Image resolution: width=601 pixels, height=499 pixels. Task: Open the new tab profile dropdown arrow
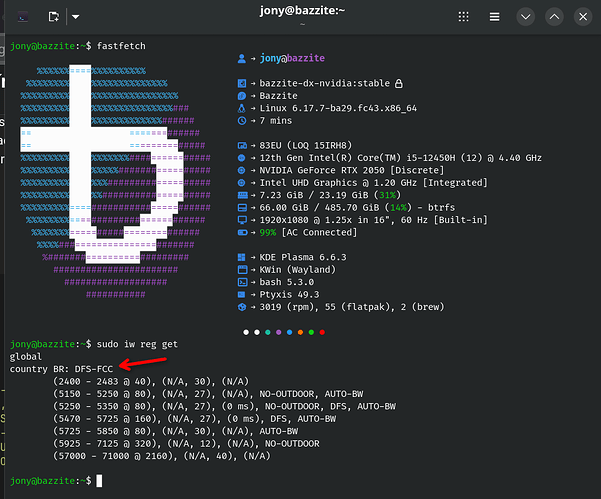[x=77, y=17]
